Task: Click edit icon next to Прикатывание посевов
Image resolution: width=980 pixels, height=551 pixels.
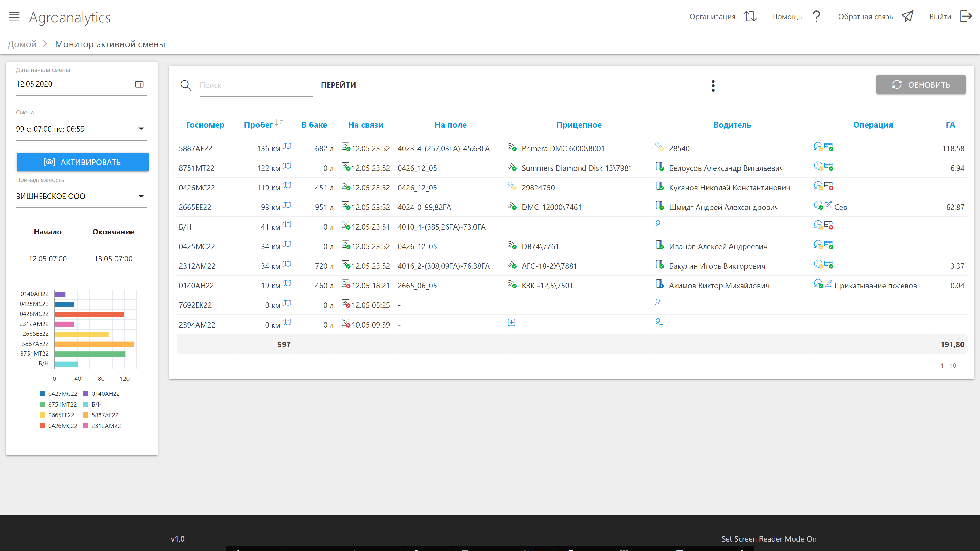Action: (828, 284)
